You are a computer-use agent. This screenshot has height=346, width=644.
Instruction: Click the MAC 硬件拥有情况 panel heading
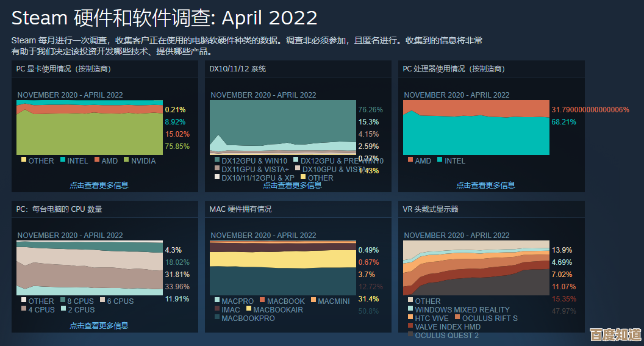point(240,209)
